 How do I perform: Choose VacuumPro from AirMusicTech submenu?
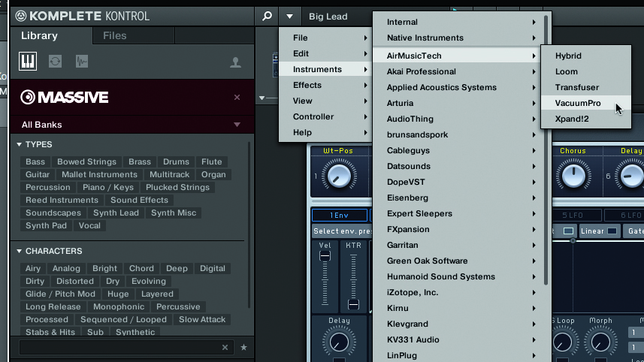point(586,103)
